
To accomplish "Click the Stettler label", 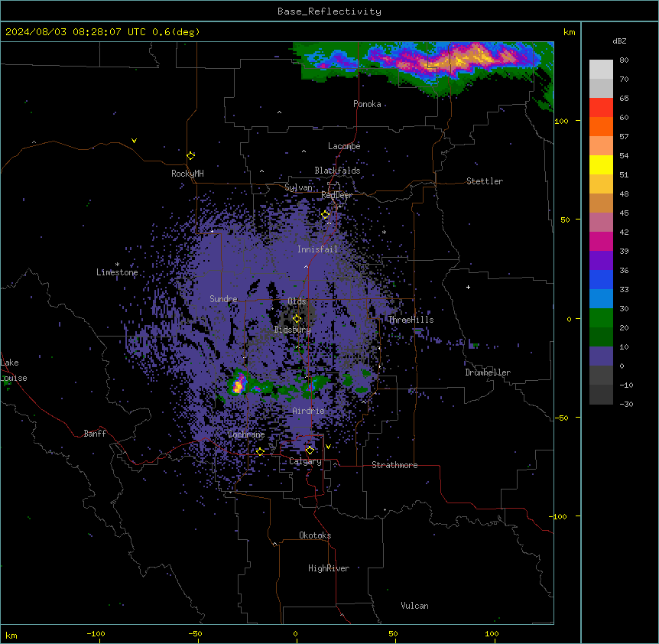I will click(x=485, y=181).
